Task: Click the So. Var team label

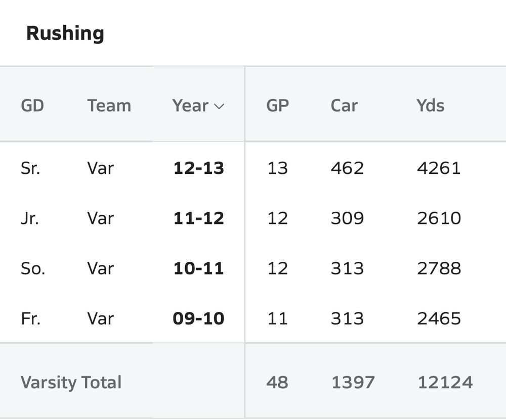Action: point(100,268)
